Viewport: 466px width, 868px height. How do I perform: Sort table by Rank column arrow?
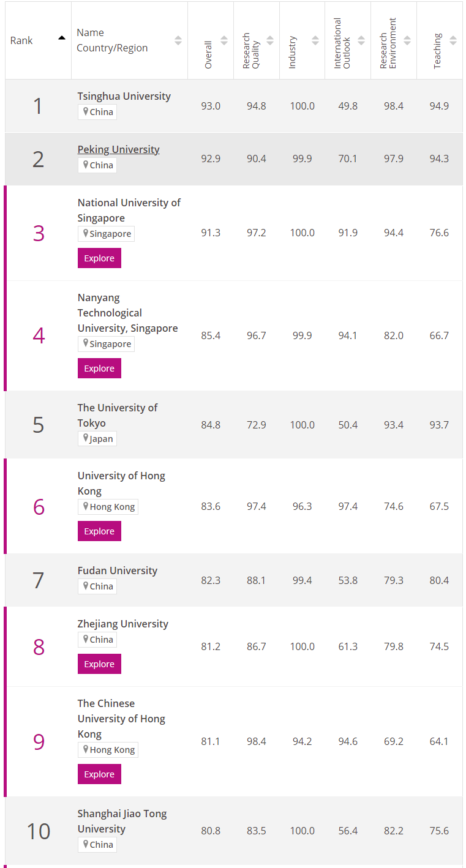[x=61, y=38]
